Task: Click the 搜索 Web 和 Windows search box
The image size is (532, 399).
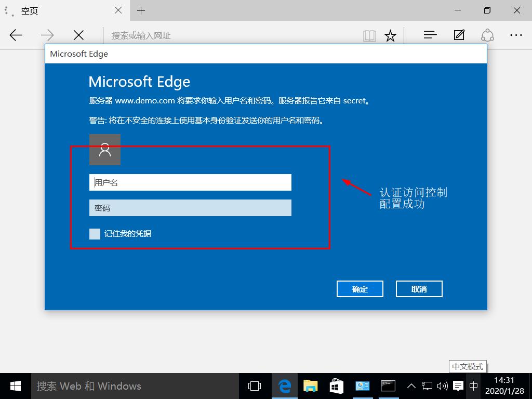Action: (135, 386)
